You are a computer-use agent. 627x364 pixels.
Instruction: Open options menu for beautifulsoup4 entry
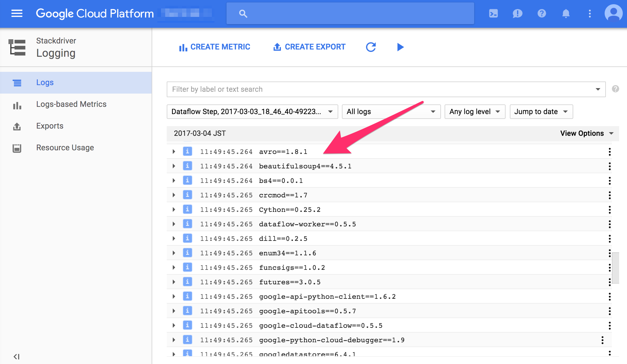(x=610, y=166)
